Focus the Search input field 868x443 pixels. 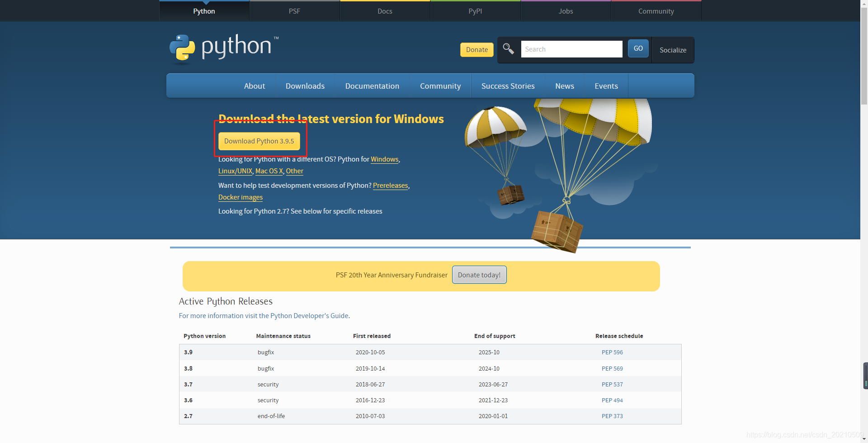click(571, 49)
